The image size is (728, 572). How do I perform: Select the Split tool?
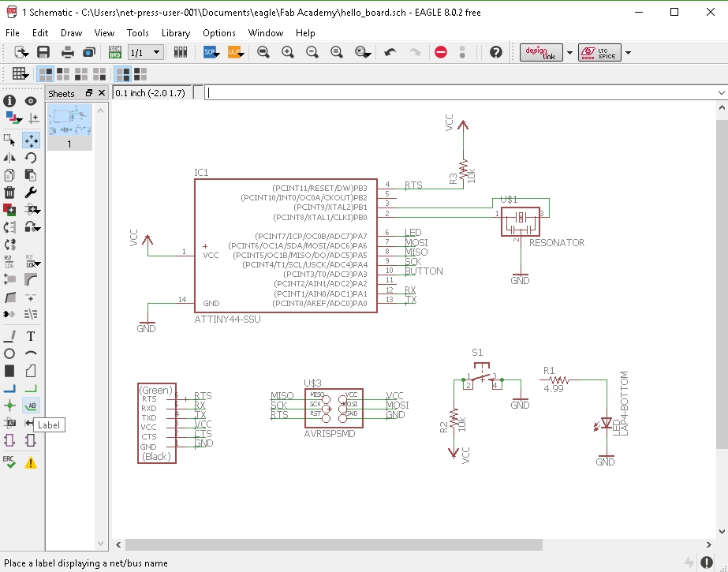tap(9, 297)
